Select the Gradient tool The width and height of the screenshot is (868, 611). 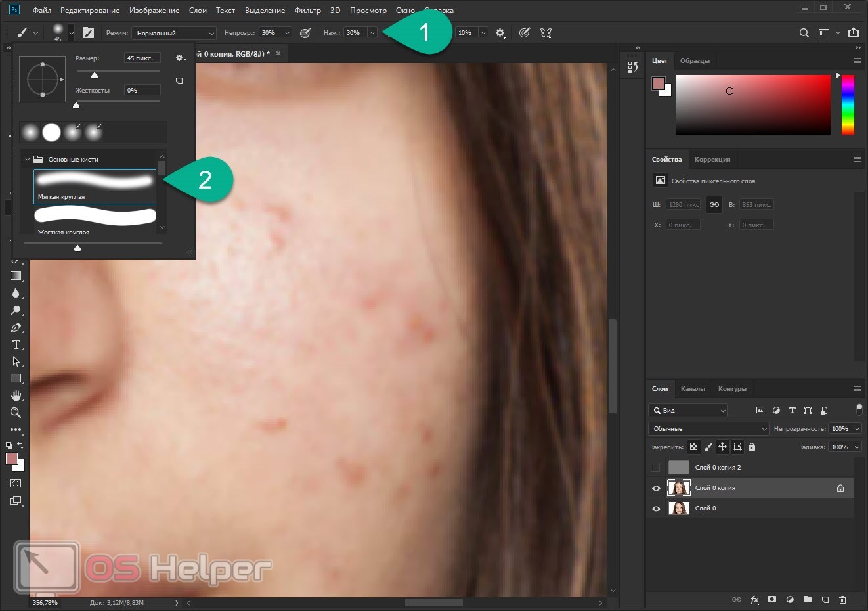pyautogui.click(x=16, y=276)
